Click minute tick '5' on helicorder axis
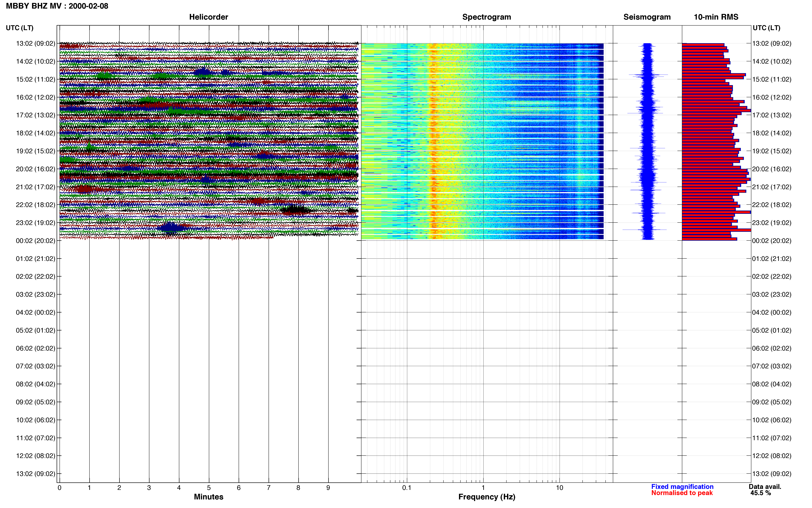Viewport: 812px width, 508px height. point(209,488)
